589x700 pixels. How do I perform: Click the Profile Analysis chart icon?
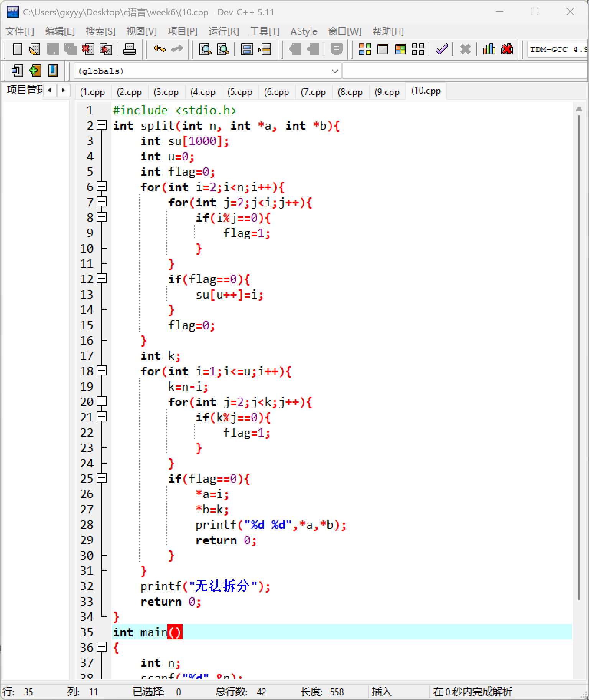click(x=489, y=49)
